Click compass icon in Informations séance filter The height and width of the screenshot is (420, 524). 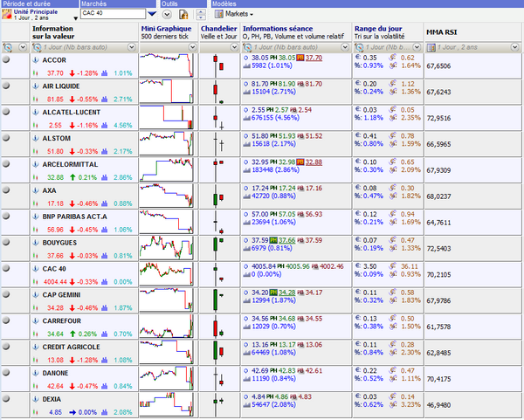pos(248,47)
